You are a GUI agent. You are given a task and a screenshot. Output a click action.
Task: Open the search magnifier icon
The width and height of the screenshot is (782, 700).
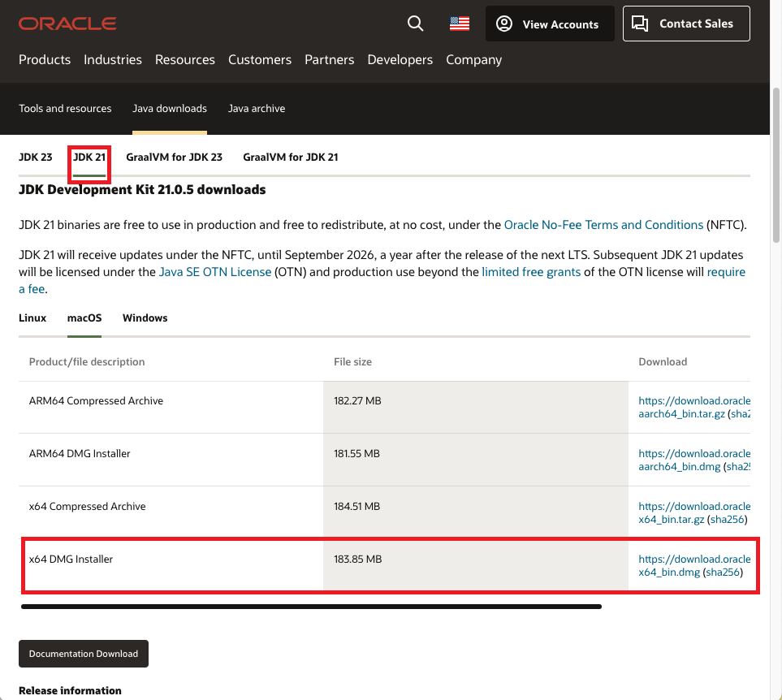tap(415, 24)
